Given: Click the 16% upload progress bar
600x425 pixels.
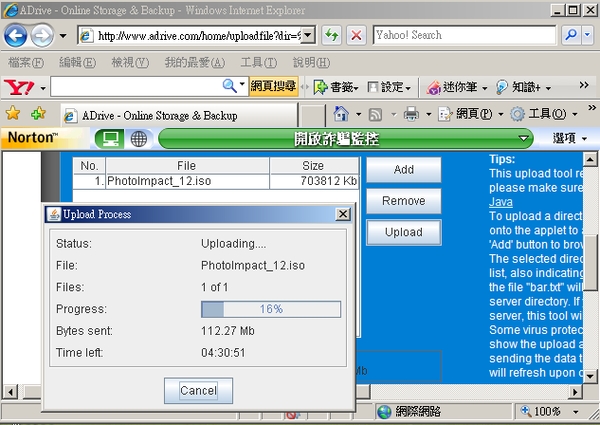Looking at the screenshot, I should point(271,309).
